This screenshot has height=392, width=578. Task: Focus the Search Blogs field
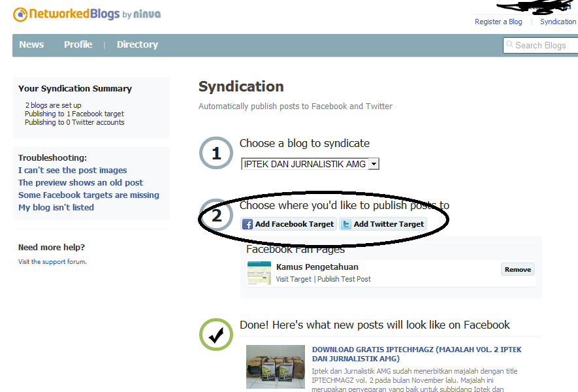click(x=540, y=45)
